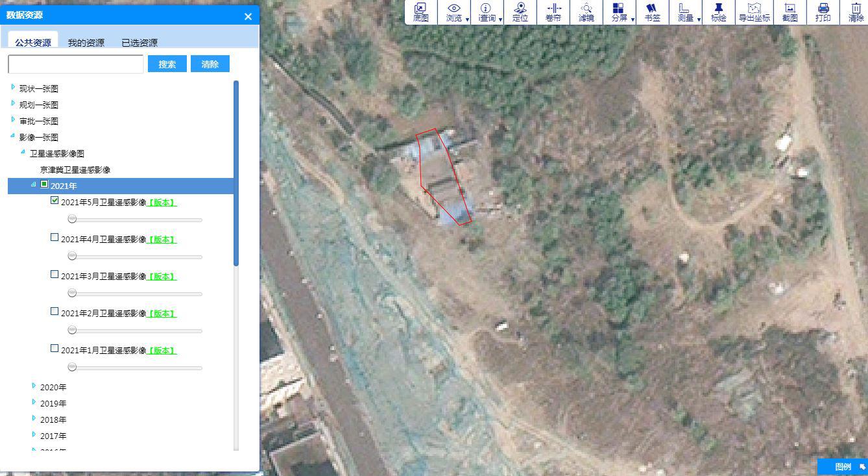Print the map with 打印

click(x=823, y=12)
